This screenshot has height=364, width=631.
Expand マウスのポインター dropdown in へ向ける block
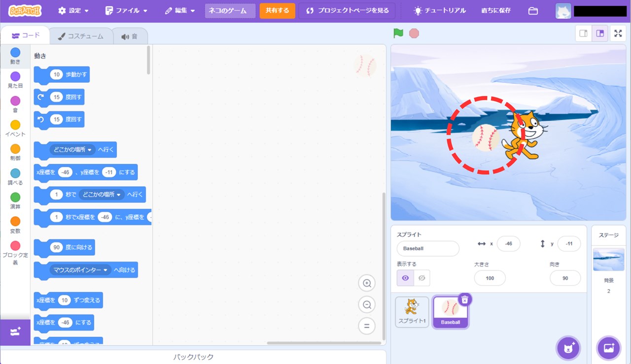[x=80, y=270]
